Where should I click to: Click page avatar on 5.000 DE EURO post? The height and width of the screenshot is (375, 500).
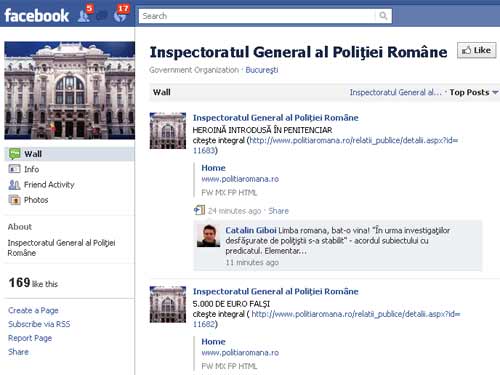168,304
